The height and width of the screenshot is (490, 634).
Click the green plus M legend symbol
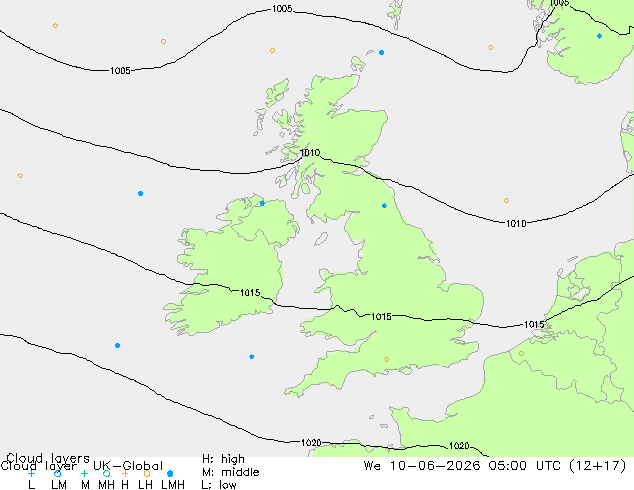(84, 473)
